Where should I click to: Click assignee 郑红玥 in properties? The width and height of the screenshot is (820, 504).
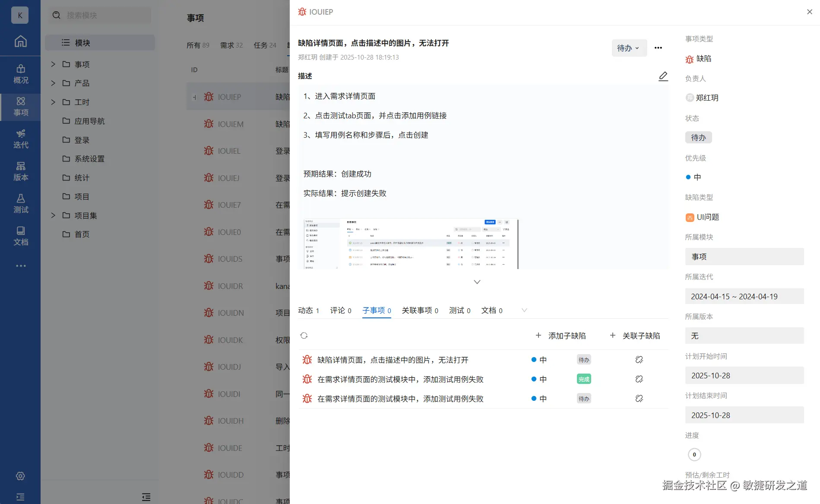[702, 98]
